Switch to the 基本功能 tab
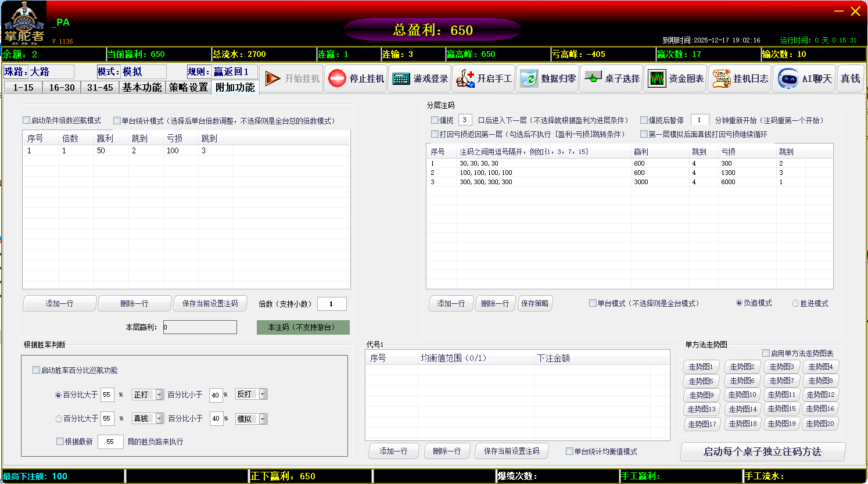The width and height of the screenshot is (868, 484). [x=142, y=87]
